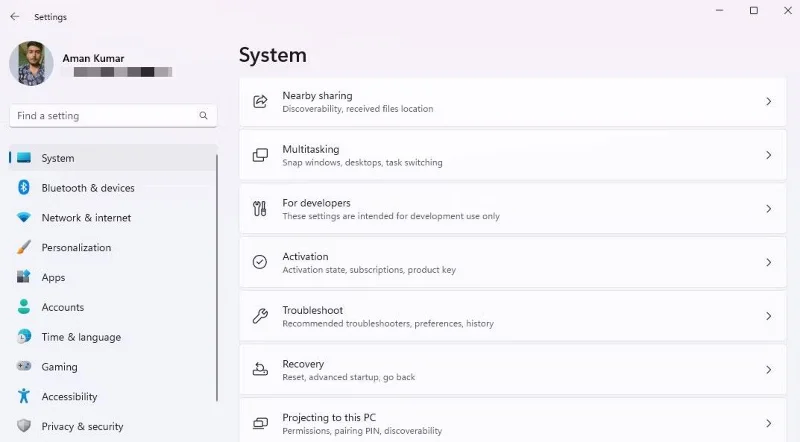
Task: Click 'Discoverability, received files location' text
Action: (x=358, y=109)
